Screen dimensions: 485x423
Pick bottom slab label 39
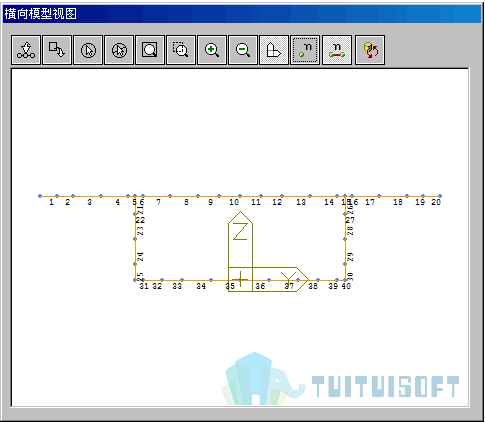point(333,286)
